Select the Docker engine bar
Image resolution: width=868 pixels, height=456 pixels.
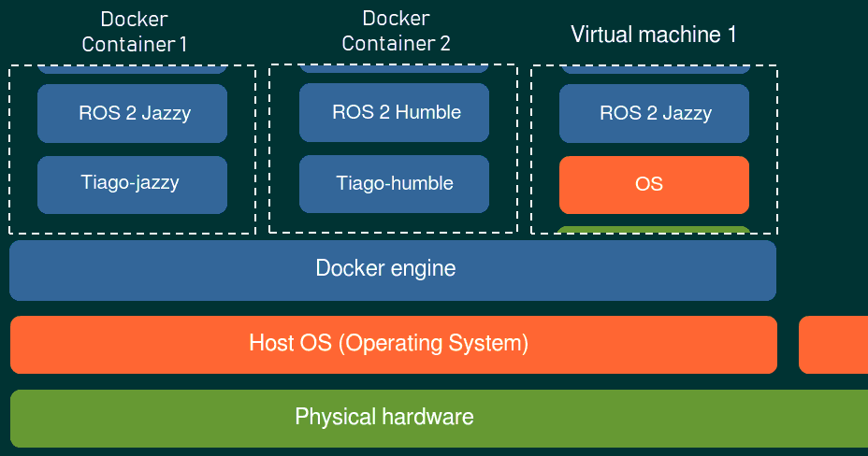(393, 270)
